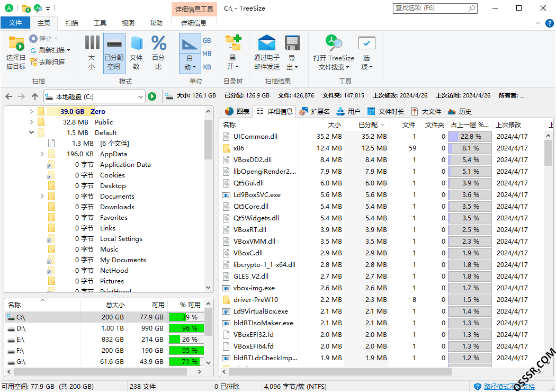The width and height of the screenshot is (556, 392).
Task: Click the 去除扫描 icon
Action: pyautogui.click(x=33, y=62)
